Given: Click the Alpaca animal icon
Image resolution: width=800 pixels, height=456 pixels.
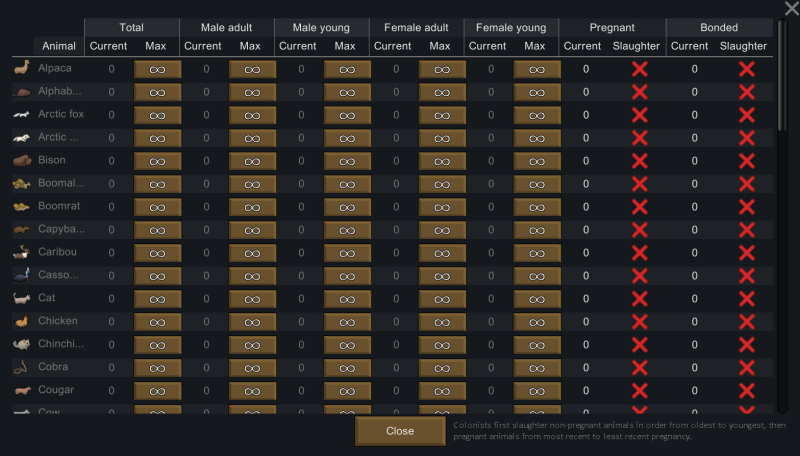Looking at the screenshot, I should tap(21, 69).
